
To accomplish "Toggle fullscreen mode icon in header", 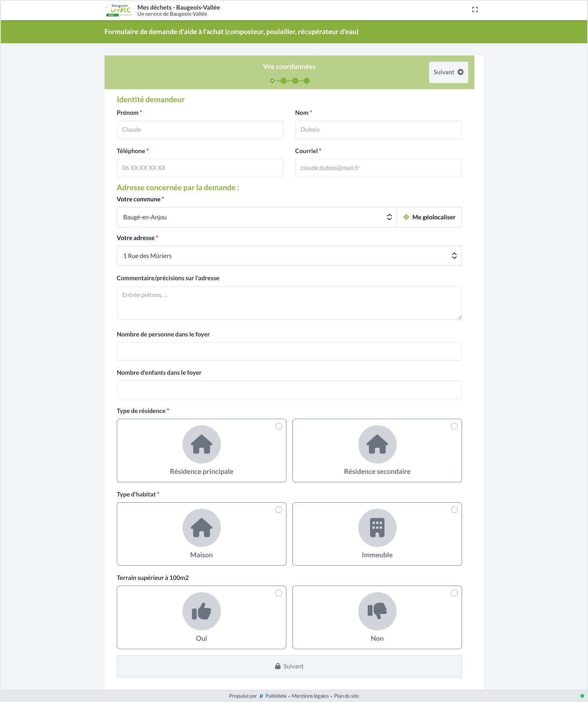I will 475,10.
